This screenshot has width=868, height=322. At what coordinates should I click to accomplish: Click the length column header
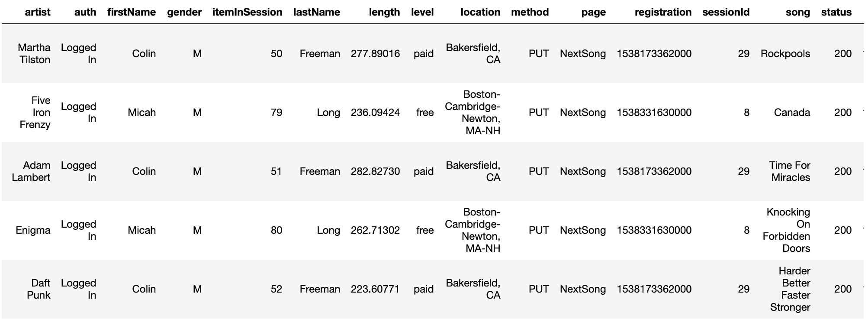(x=384, y=12)
